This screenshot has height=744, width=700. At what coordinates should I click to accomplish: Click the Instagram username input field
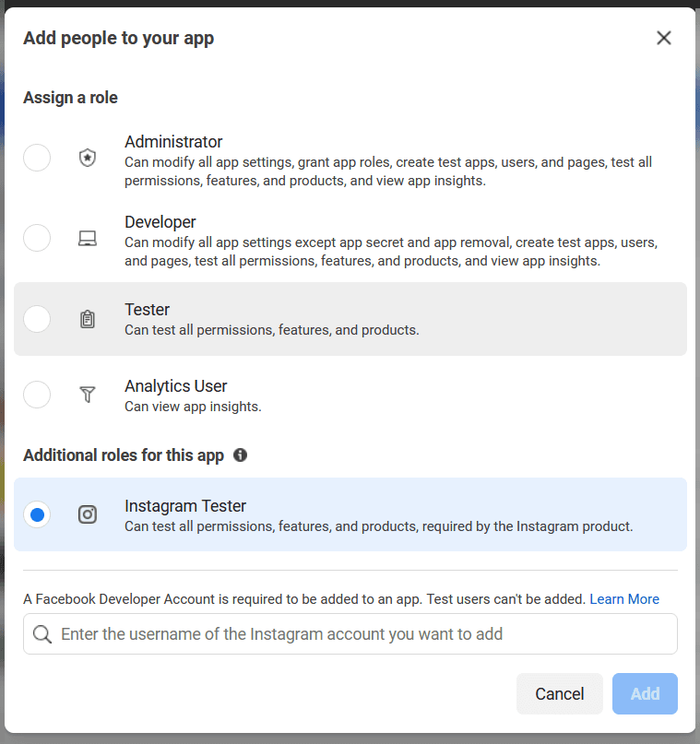[x=350, y=633]
